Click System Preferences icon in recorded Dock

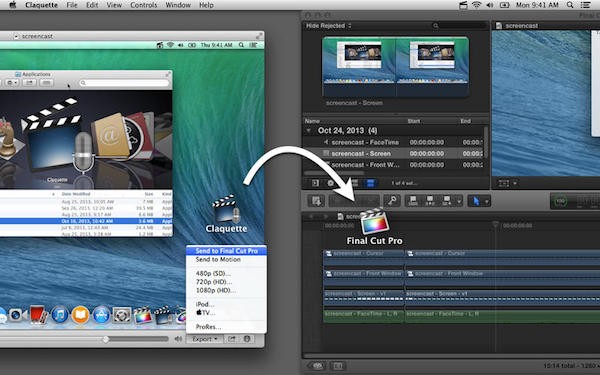122,315
